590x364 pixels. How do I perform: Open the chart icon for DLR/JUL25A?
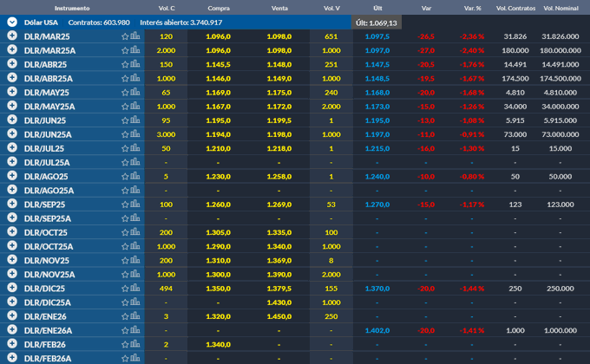[135, 162]
